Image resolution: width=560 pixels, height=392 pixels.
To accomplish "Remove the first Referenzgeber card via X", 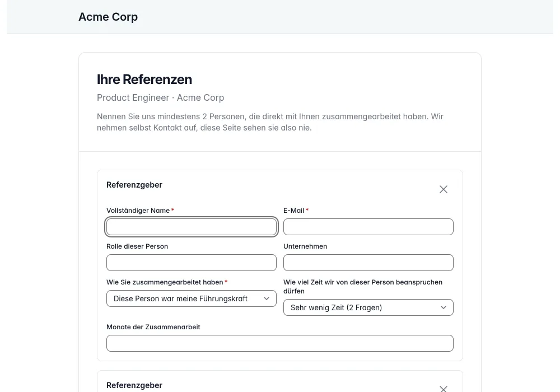I will (443, 189).
